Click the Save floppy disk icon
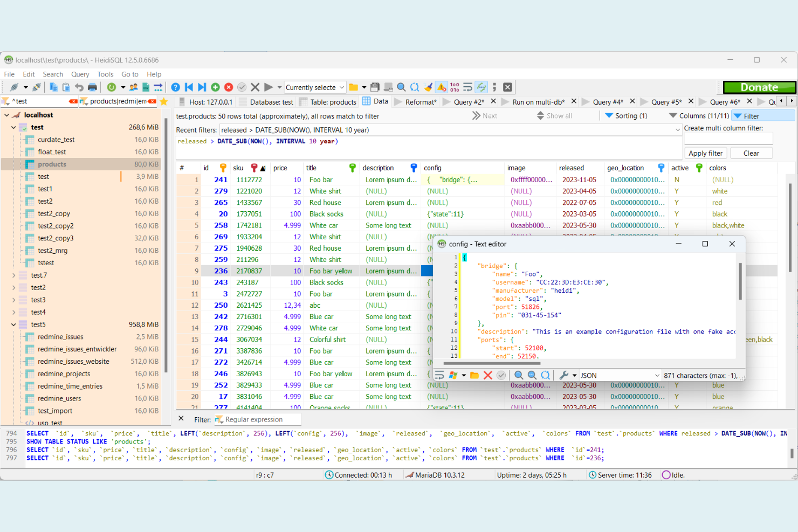 [375, 87]
